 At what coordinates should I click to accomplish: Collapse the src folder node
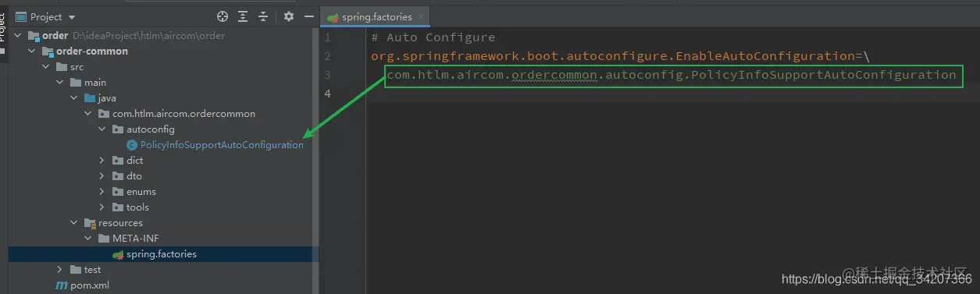46,67
